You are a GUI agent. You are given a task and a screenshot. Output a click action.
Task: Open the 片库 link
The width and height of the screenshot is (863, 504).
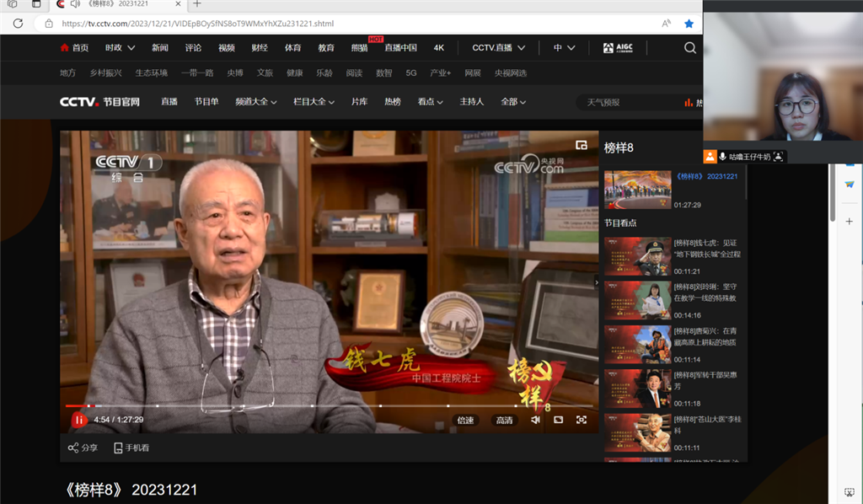coord(359,102)
